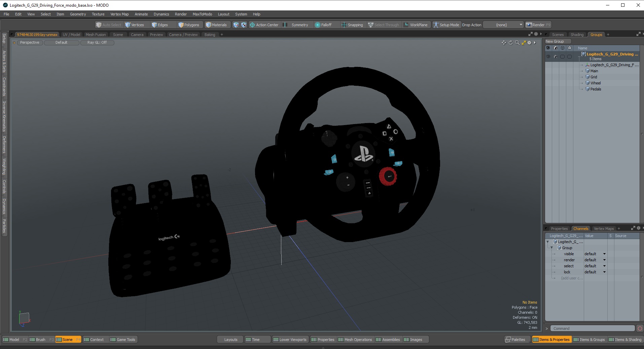
Task: Collapse the Logitech_G_ item in Channels tree
Action: (547, 242)
